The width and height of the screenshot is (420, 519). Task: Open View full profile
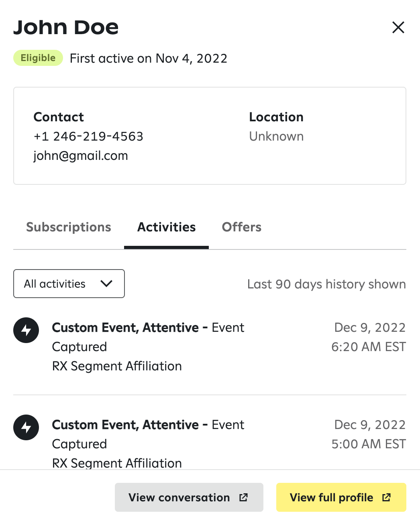tap(331, 497)
